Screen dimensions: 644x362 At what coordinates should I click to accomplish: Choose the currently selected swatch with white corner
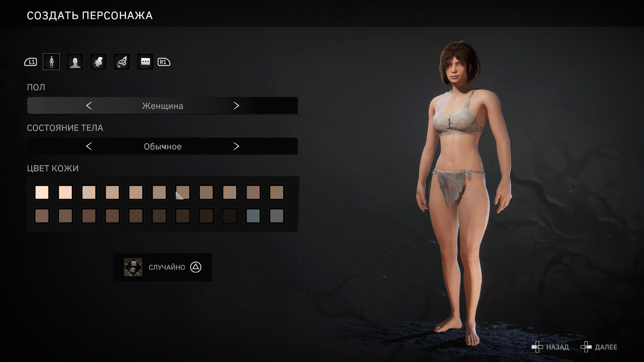(x=183, y=192)
